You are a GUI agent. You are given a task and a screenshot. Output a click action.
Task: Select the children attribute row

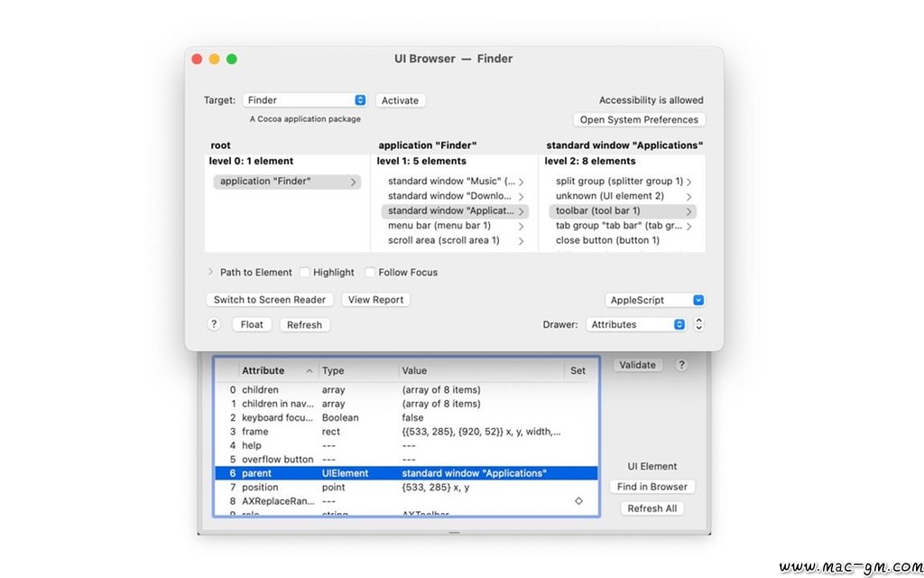(x=405, y=390)
